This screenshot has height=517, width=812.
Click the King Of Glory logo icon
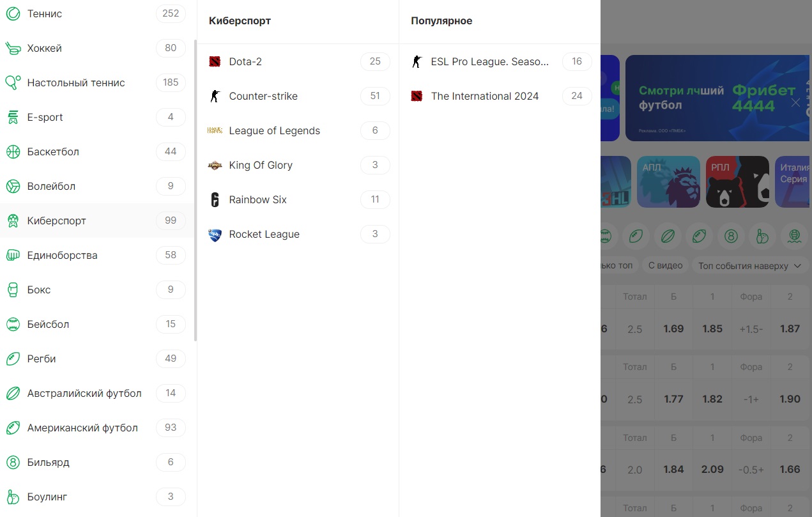(215, 165)
